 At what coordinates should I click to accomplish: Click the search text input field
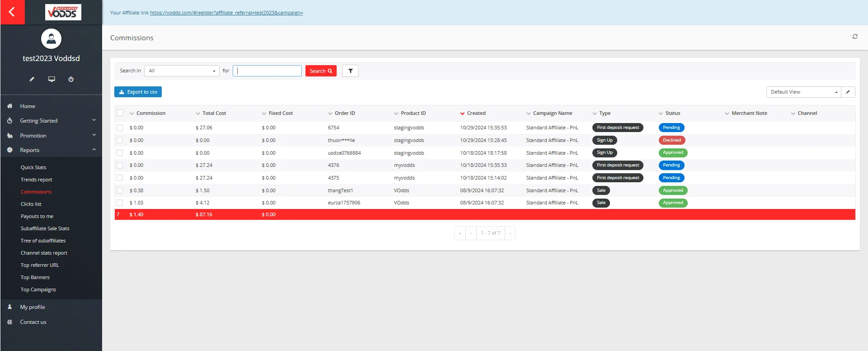(267, 71)
